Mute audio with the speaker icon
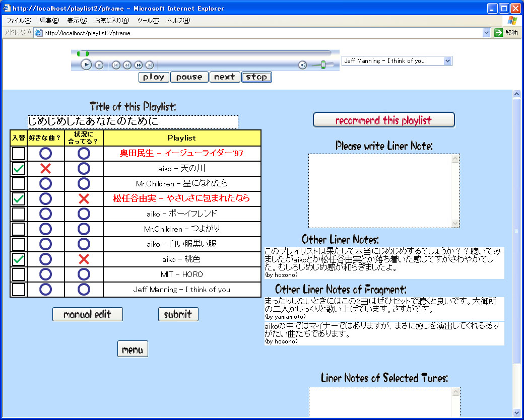Image resolution: width=524 pixels, height=420 pixels. [302, 65]
